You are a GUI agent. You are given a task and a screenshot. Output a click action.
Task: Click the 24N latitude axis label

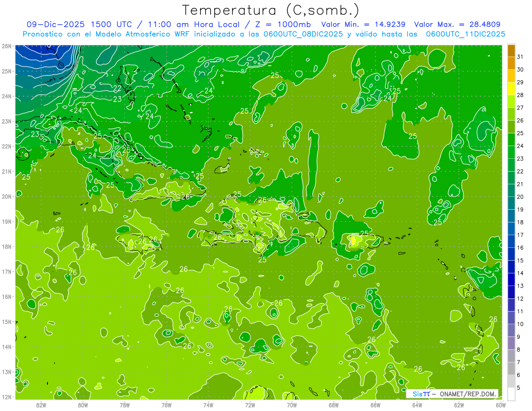[6, 96]
